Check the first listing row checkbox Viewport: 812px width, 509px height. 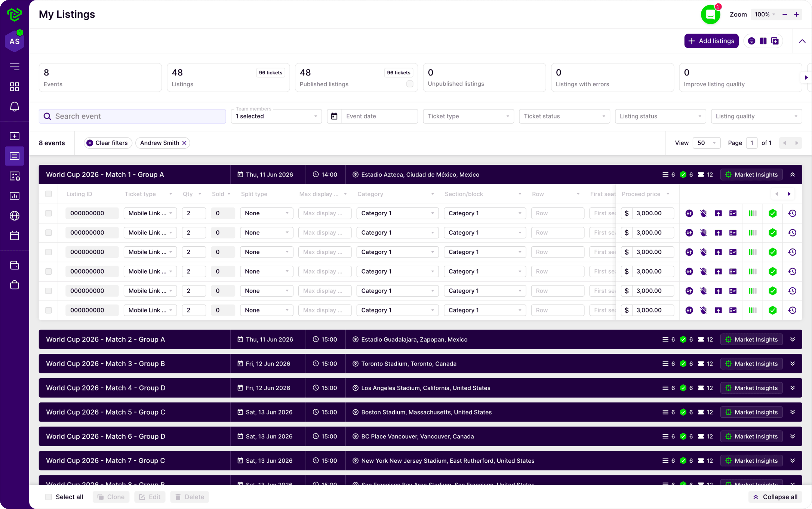click(x=49, y=213)
